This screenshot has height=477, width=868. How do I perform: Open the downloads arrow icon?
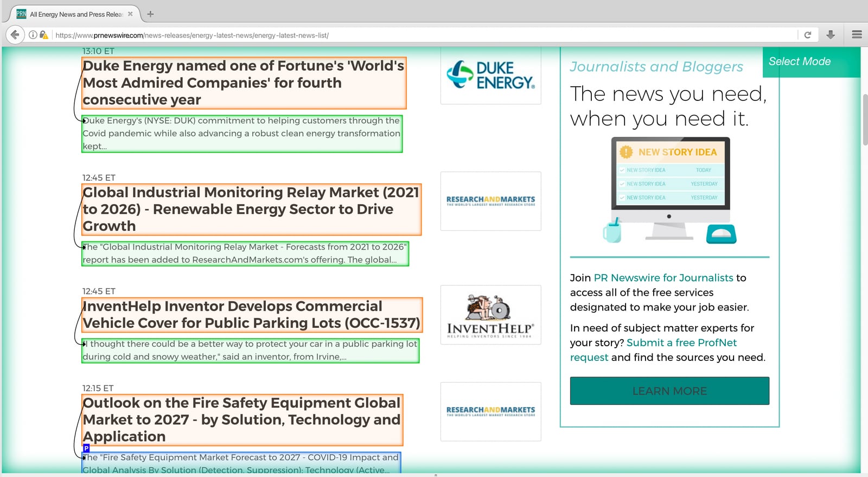point(830,35)
